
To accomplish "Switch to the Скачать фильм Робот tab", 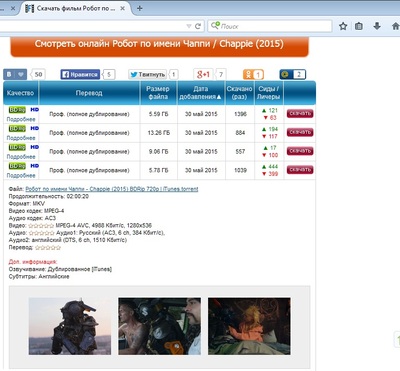I will (x=75, y=8).
